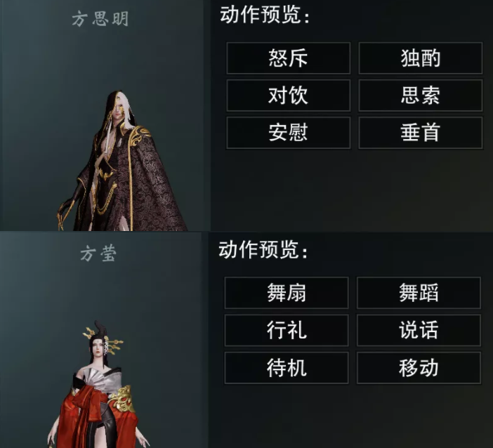Select the 方思明 name label
The image size is (493, 448).
pos(100,18)
